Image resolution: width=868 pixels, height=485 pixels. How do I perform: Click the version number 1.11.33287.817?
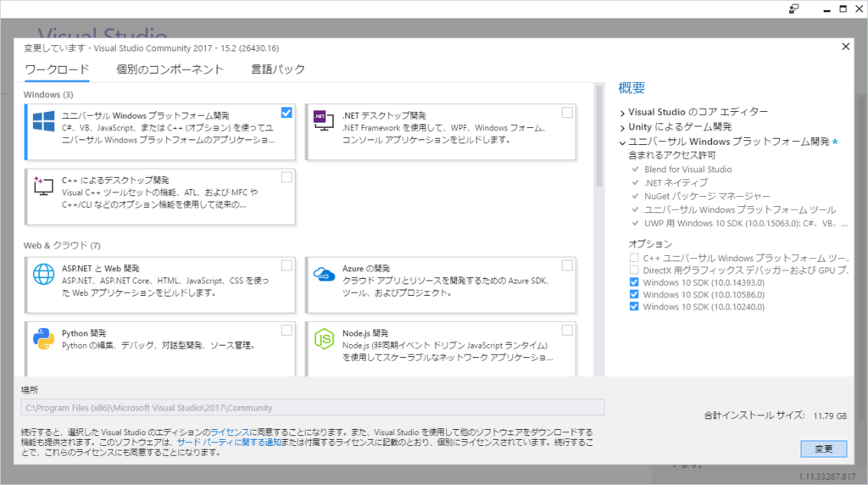coord(827,477)
